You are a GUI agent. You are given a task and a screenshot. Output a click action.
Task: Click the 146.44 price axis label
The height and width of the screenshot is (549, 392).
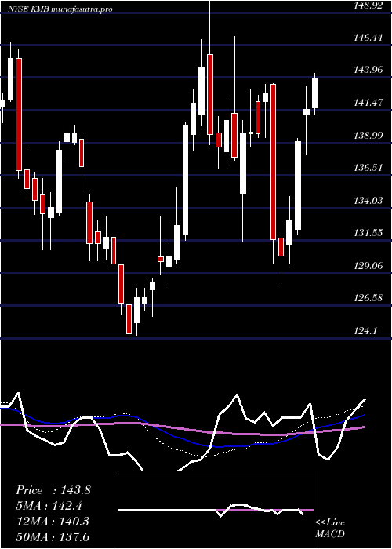pos(368,38)
